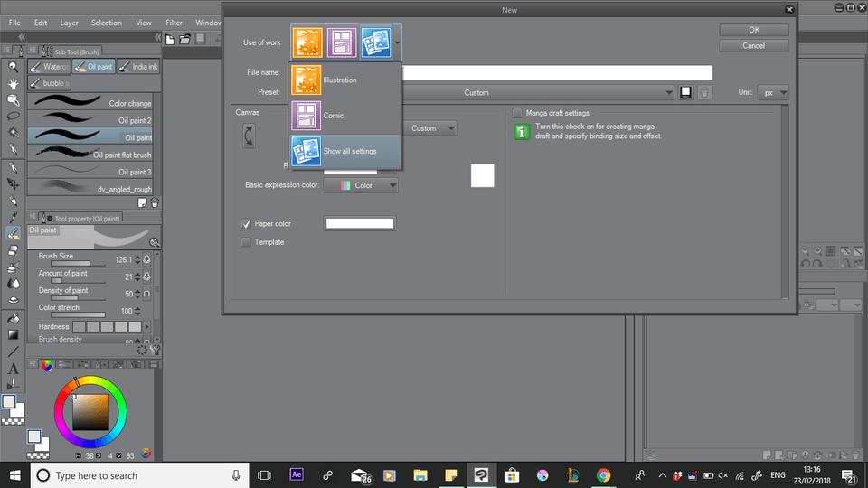Expand the Basic expression color dropdown
Image resolution: width=868 pixels, height=488 pixels.
[361, 185]
